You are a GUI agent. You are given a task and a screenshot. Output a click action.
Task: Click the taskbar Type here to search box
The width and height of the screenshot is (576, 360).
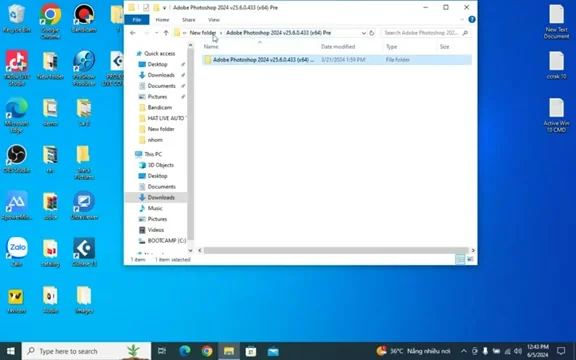tap(86, 351)
